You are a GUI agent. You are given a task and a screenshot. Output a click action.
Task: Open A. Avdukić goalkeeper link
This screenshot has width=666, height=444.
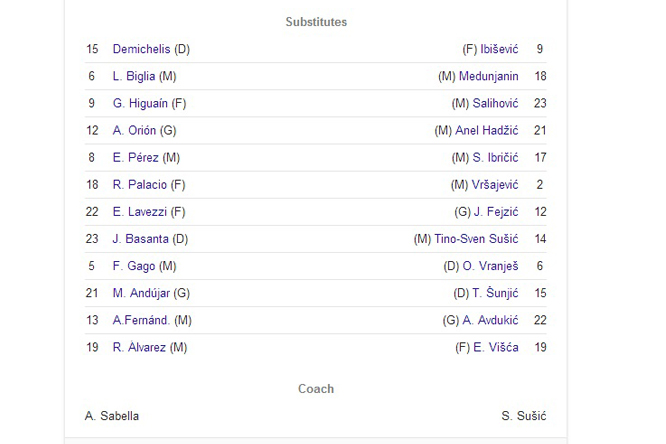[490, 321]
